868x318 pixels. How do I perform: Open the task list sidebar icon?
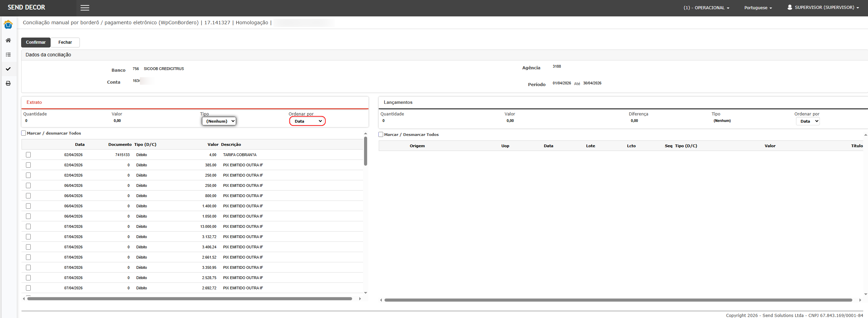pos(8,55)
